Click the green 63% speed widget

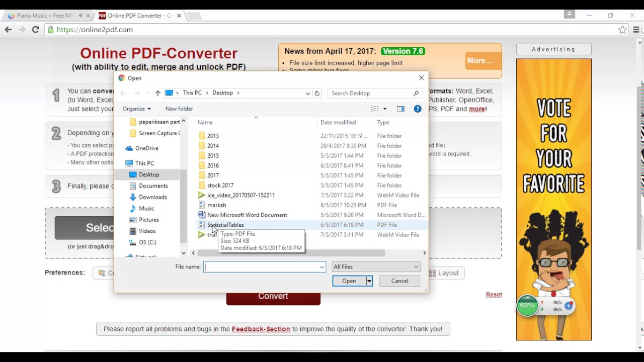click(x=527, y=305)
